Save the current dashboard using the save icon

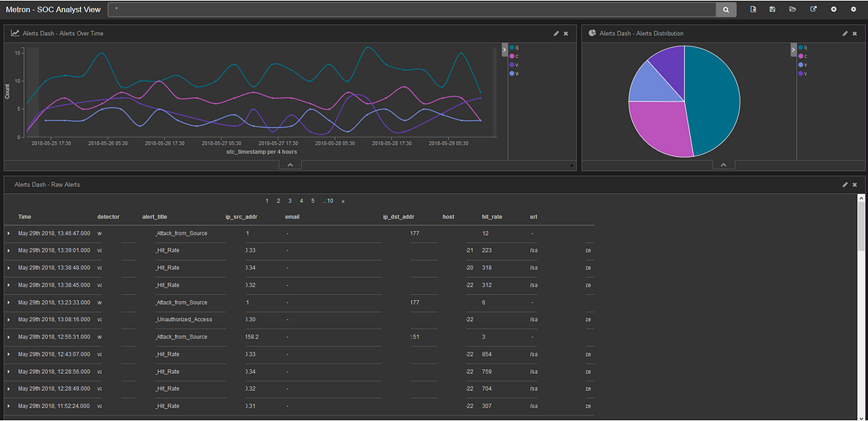(771, 9)
